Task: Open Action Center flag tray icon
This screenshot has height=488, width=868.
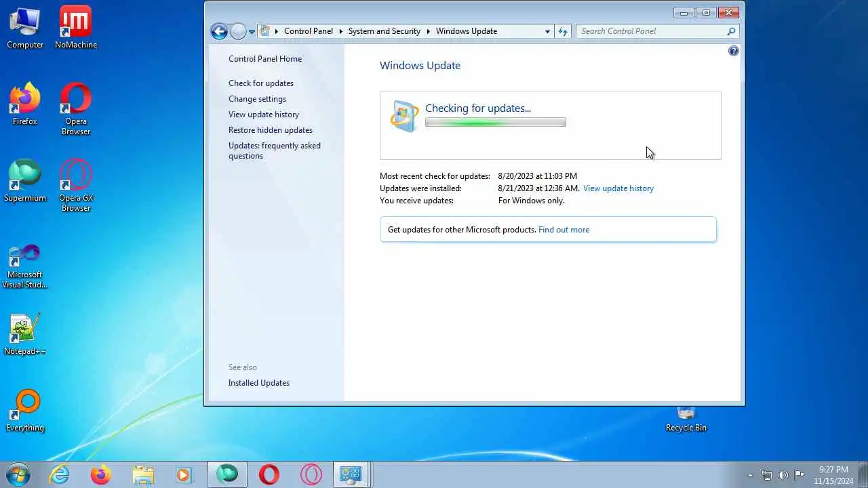Action: [x=800, y=475]
